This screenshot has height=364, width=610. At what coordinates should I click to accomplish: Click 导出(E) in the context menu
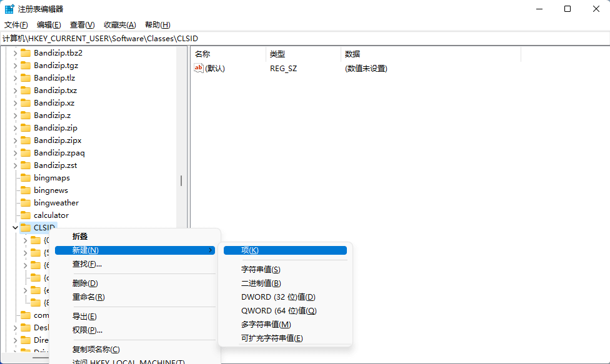[84, 317]
